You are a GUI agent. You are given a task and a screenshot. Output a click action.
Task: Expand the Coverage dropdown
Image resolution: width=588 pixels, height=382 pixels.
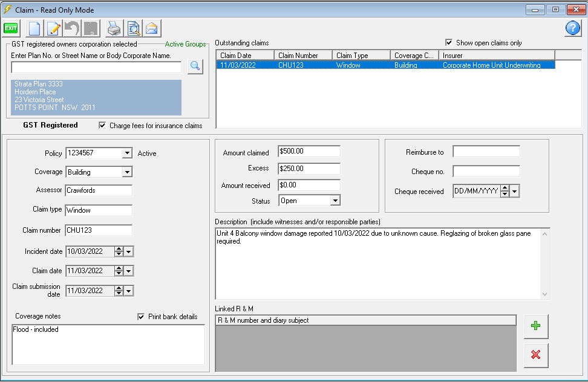[127, 172]
